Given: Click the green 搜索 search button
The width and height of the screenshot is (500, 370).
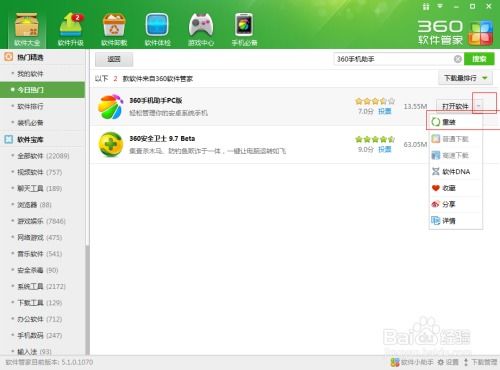Looking at the screenshot, I should pyautogui.click(x=479, y=59).
